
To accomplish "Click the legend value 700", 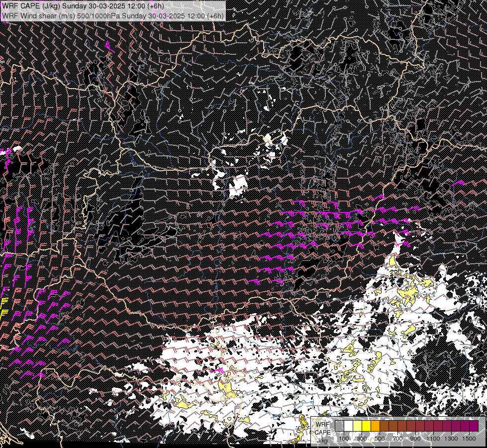I will coord(397,439).
